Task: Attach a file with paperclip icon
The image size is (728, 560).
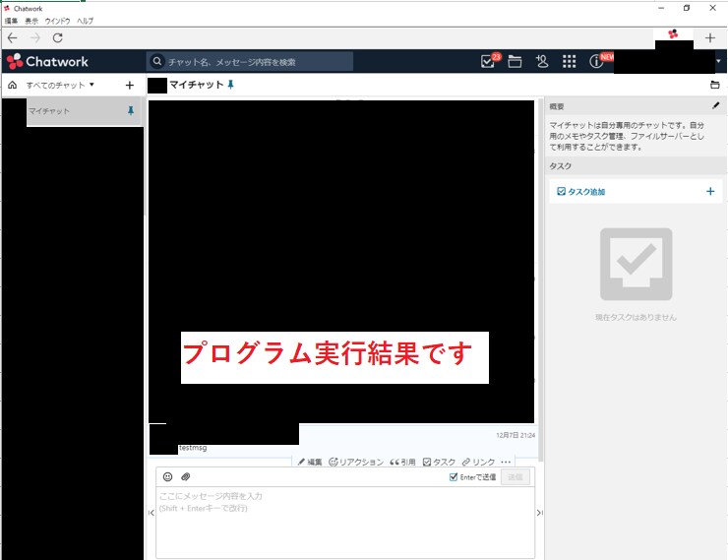Action: point(185,476)
